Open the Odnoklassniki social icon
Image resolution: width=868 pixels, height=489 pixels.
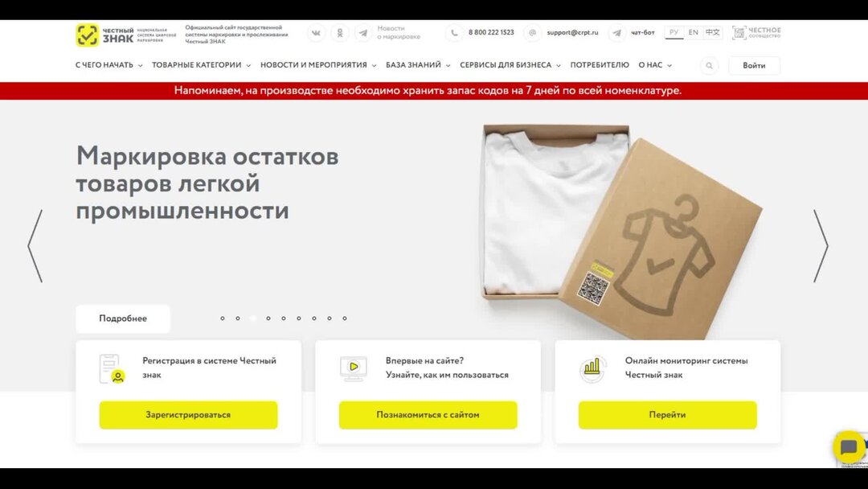[x=340, y=33]
